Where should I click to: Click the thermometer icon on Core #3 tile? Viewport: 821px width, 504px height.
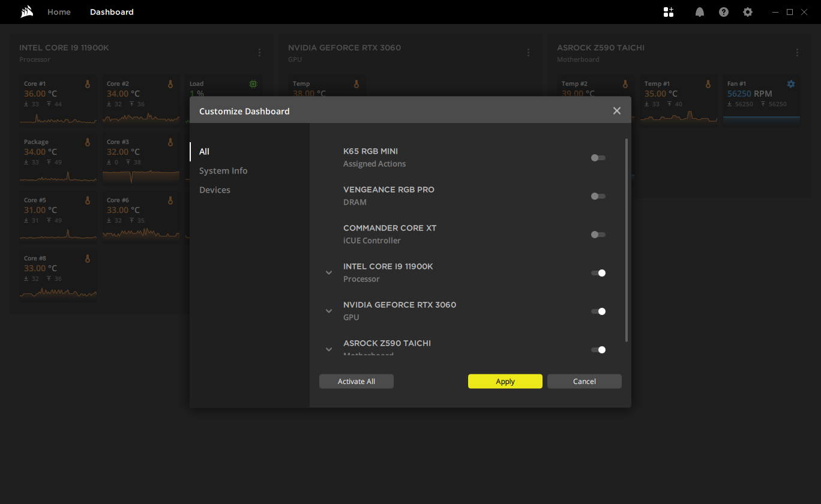click(x=170, y=142)
